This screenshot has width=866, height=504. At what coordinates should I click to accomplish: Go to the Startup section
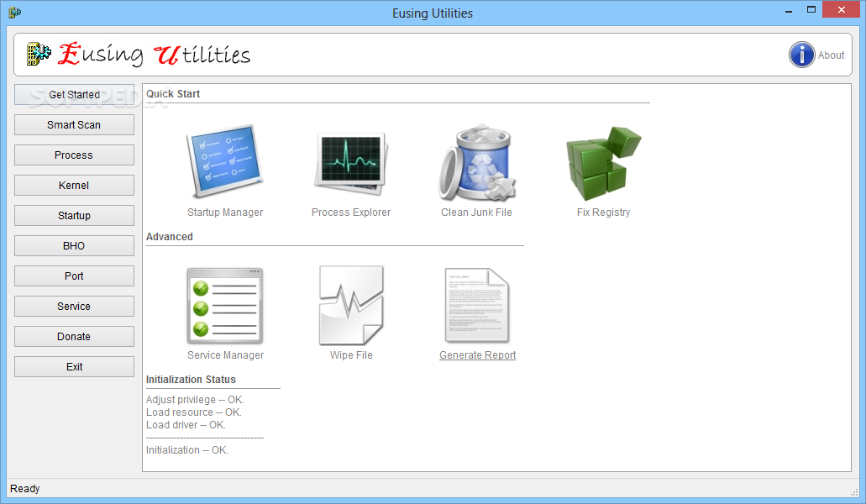pyautogui.click(x=74, y=216)
